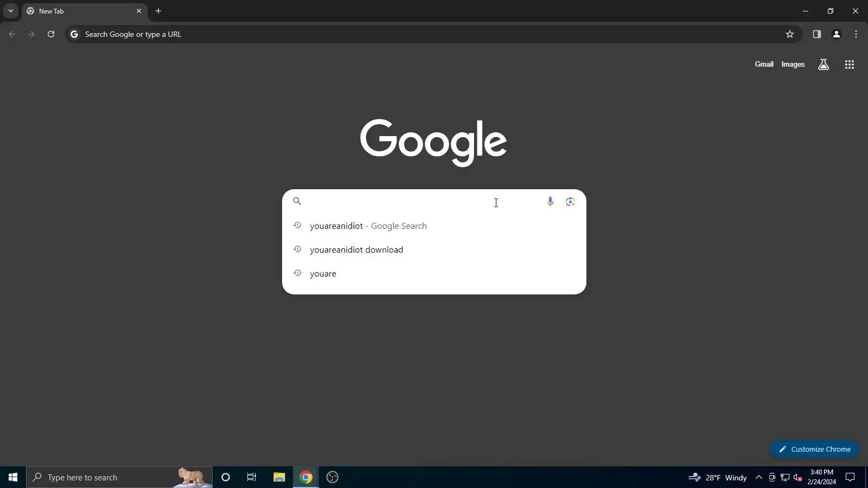This screenshot has height=488, width=868.
Task: Open the Google apps grid
Action: tap(850, 65)
